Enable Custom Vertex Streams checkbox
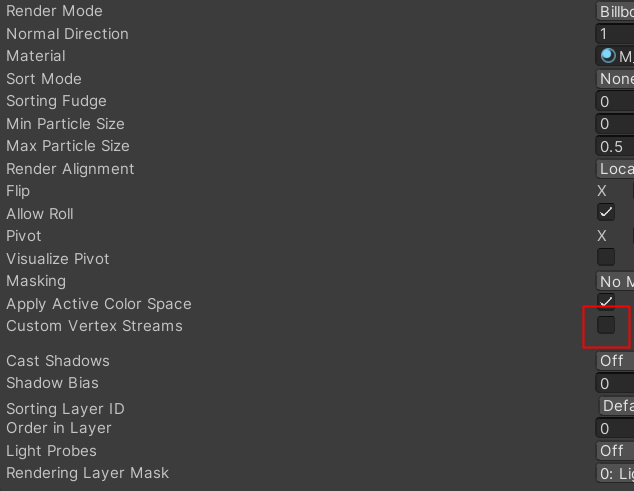 tap(606, 325)
